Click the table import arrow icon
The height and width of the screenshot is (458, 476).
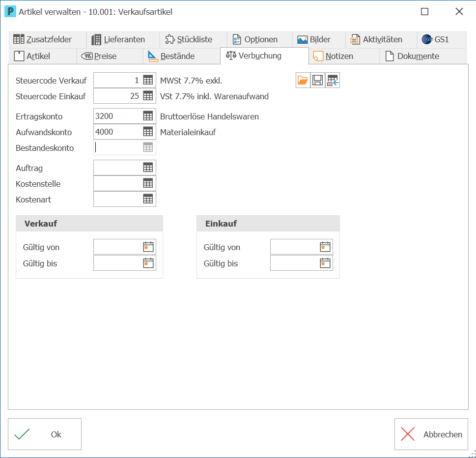pyautogui.click(x=333, y=80)
